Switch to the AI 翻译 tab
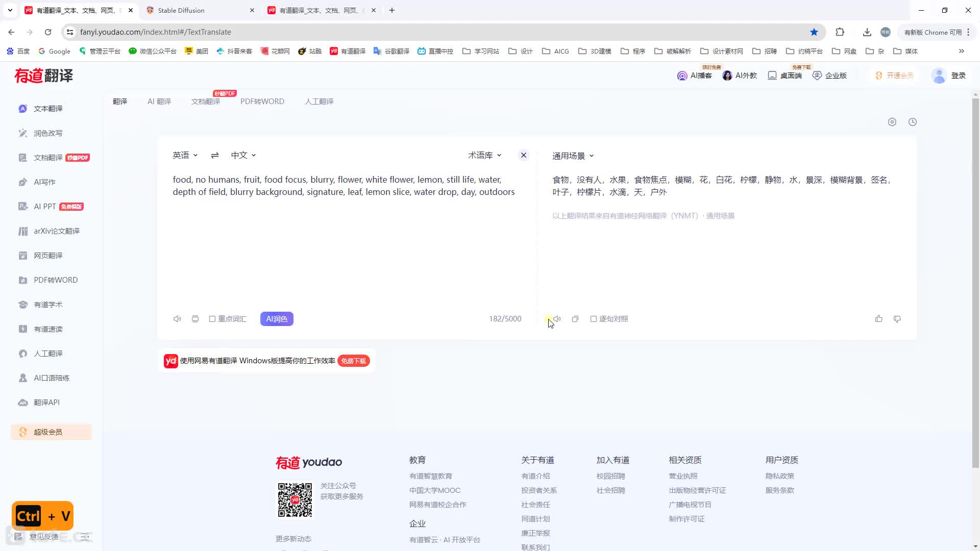 159,102
